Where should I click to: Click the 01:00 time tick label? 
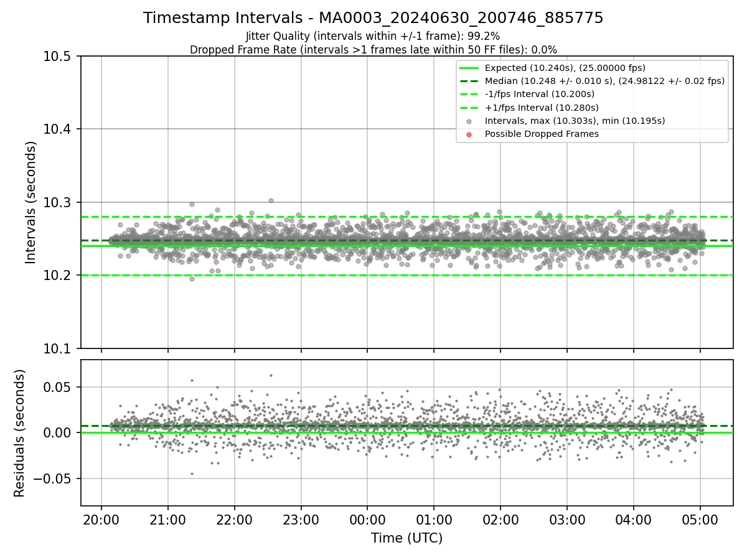(434, 520)
